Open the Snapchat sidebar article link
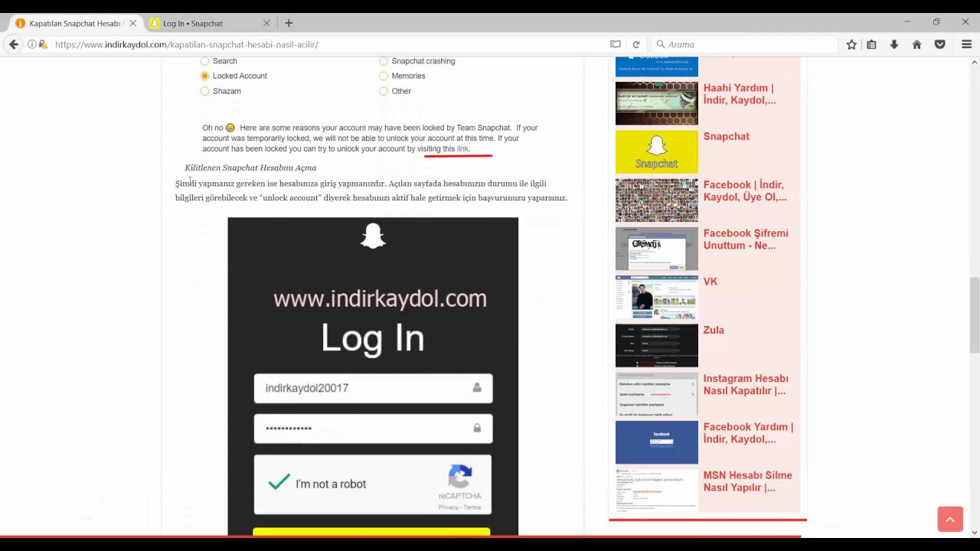 pos(727,136)
